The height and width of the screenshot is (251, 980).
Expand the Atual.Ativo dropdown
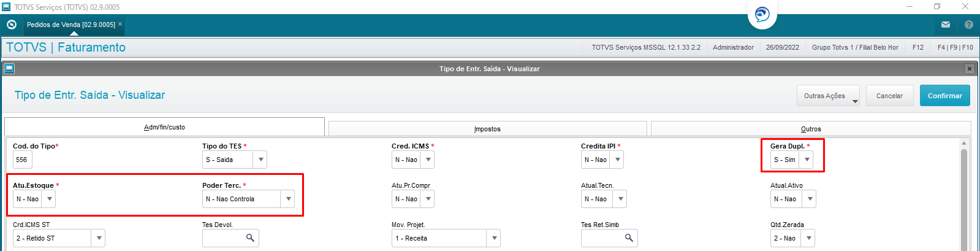click(810, 199)
